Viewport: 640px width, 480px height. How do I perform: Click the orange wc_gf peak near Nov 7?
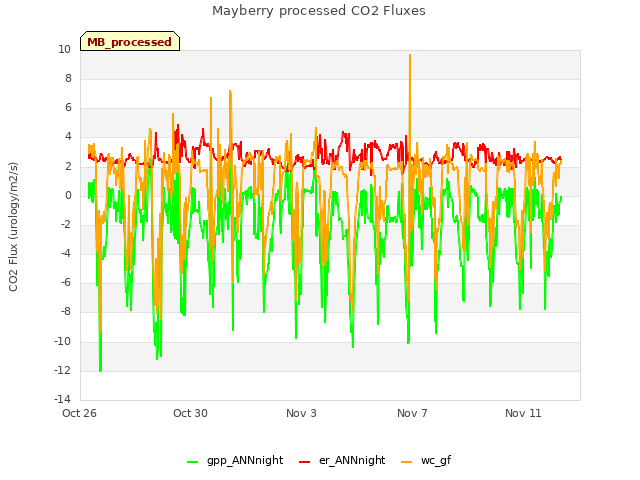click(410, 56)
